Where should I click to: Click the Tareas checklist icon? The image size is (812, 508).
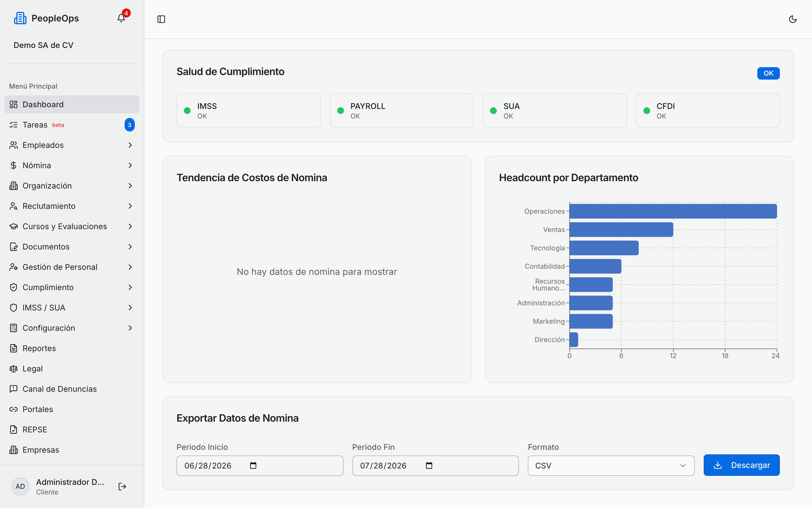[14, 125]
